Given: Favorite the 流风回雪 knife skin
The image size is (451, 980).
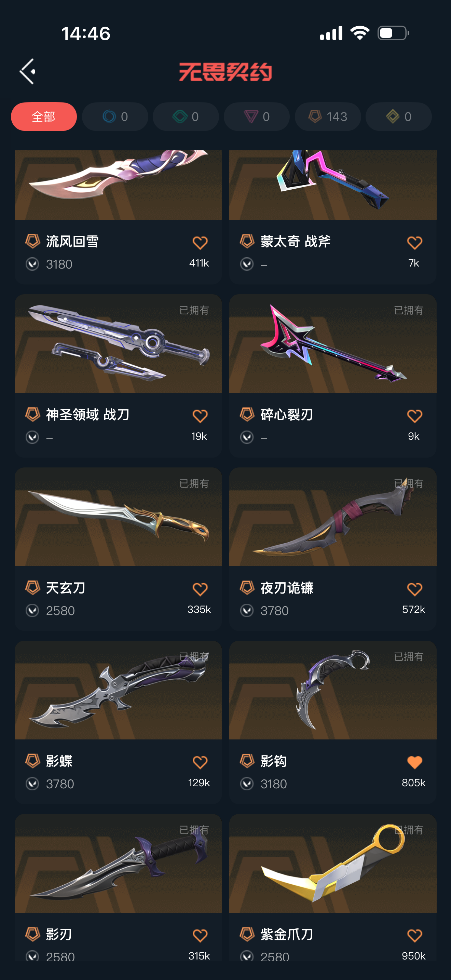Looking at the screenshot, I should [200, 243].
